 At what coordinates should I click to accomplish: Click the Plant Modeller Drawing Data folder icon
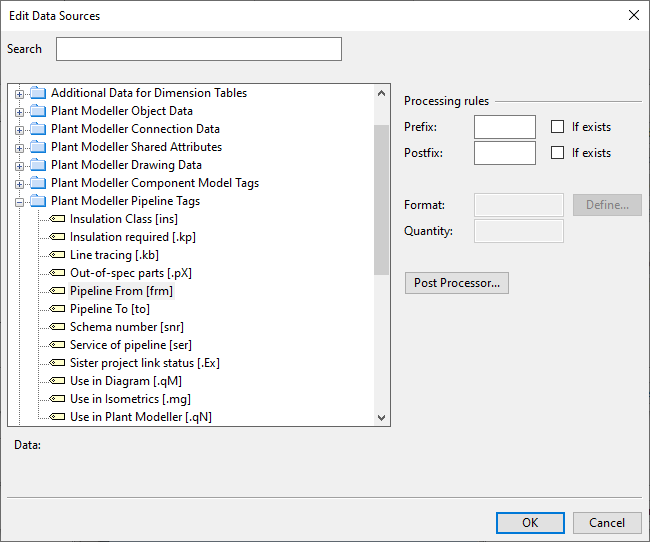pyautogui.click(x=38, y=165)
